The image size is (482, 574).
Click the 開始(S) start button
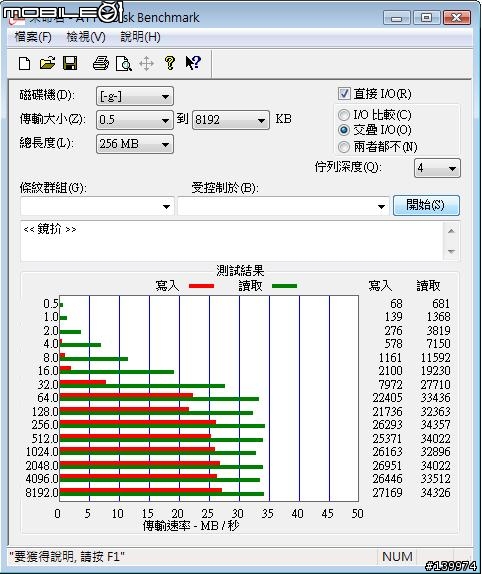click(x=426, y=205)
